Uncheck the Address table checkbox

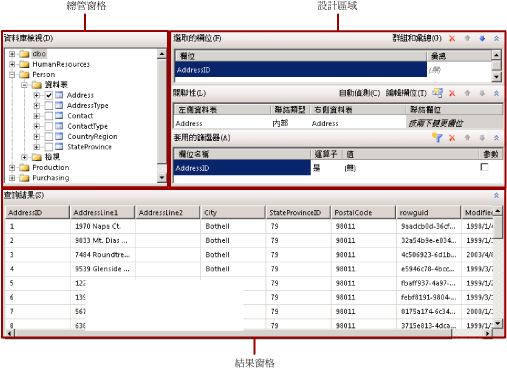[x=49, y=95]
